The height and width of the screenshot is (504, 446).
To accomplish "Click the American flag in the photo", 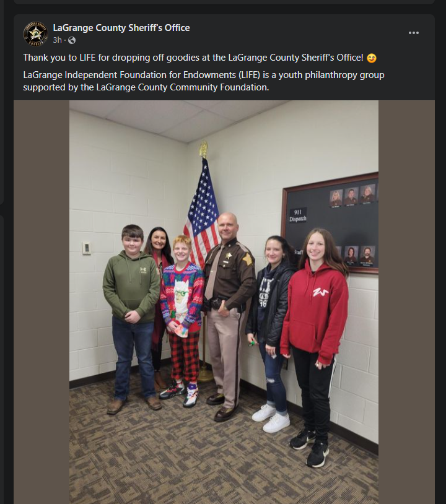I will pyautogui.click(x=202, y=212).
